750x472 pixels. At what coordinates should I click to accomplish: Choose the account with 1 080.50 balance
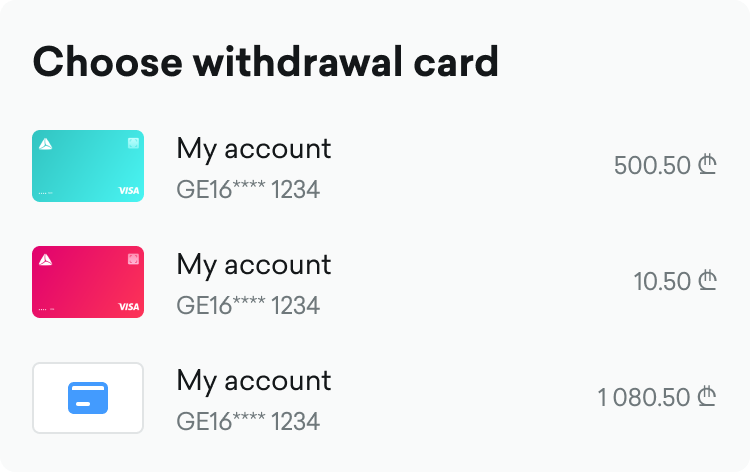pos(645,397)
